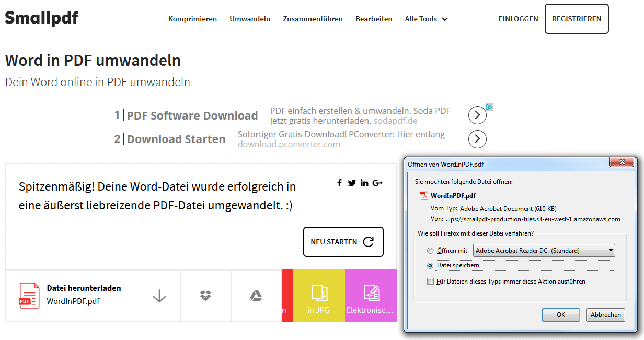This screenshot has height=340, width=644.
Task: Click the NEU STARTEN button
Action: (x=343, y=242)
